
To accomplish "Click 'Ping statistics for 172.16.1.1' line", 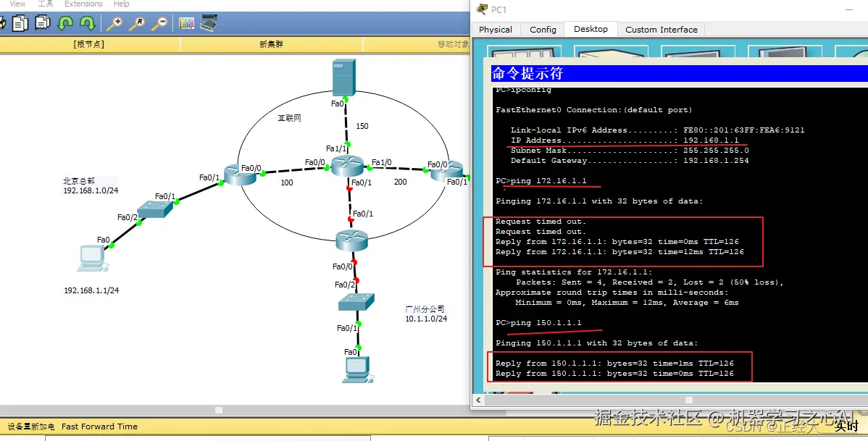I will [x=574, y=272].
